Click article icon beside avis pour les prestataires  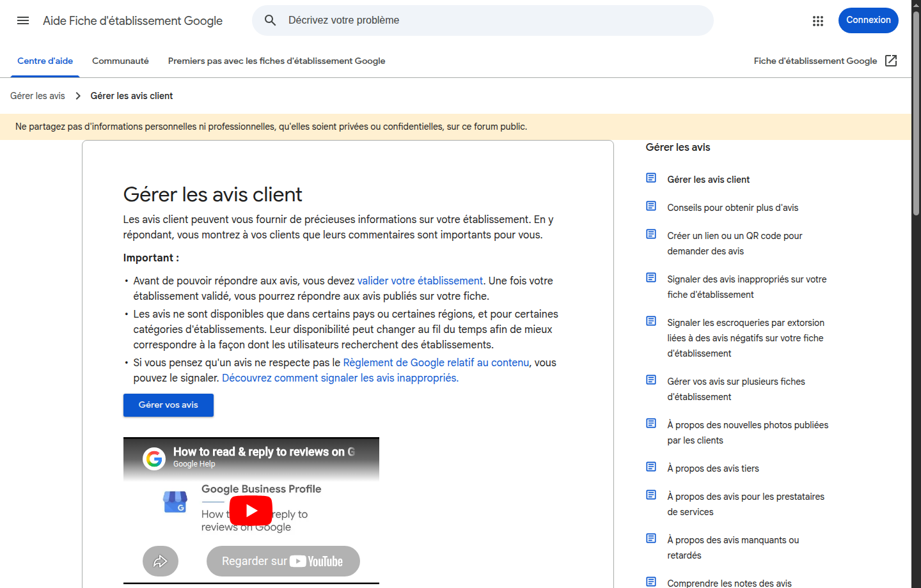click(x=651, y=495)
